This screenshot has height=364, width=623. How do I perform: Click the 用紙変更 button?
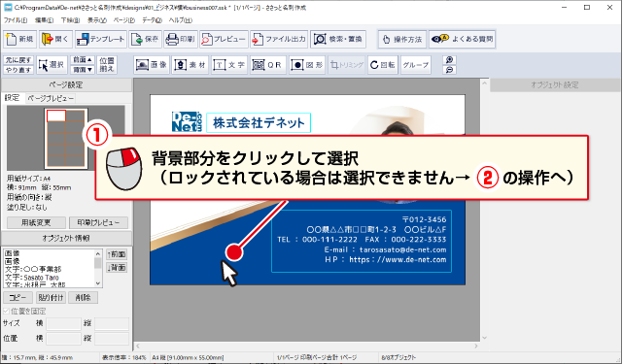tap(36, 222)
